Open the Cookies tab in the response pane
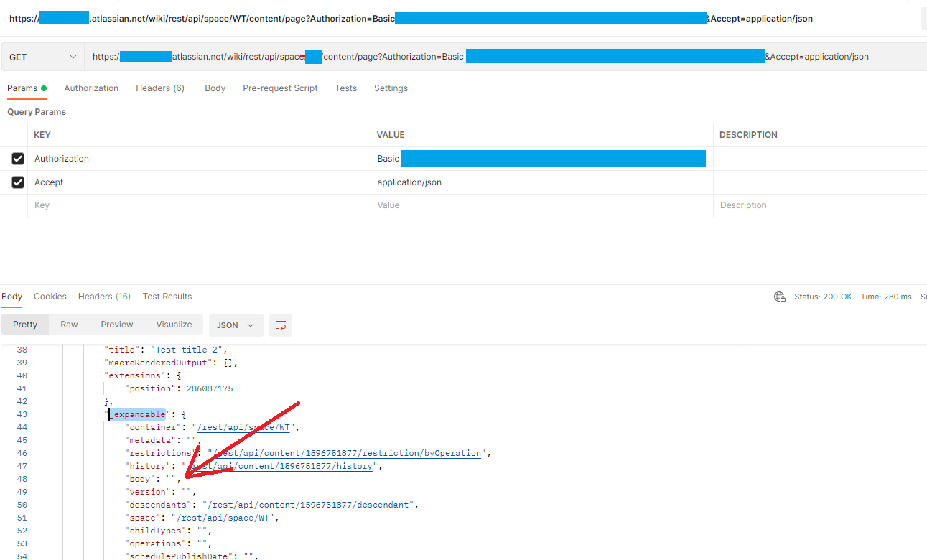This screenshot has height=560, width=927. [x=50, y=296]
